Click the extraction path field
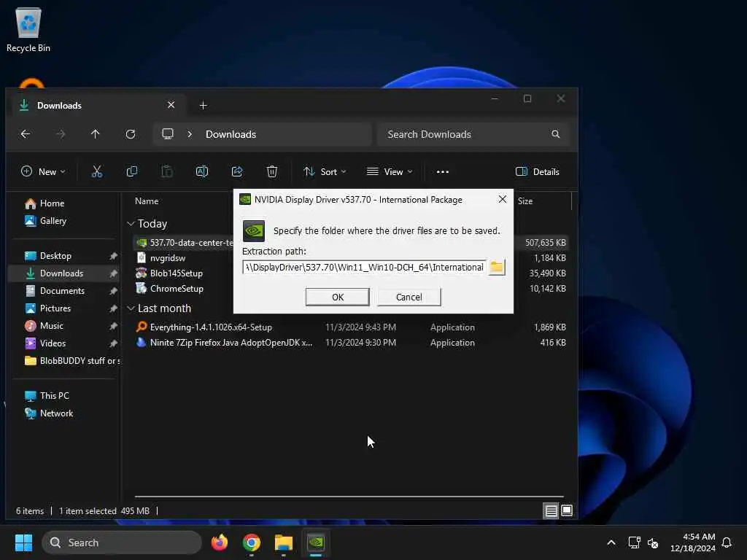This screenshot has height=560, width=747. [x=365, y=267]
